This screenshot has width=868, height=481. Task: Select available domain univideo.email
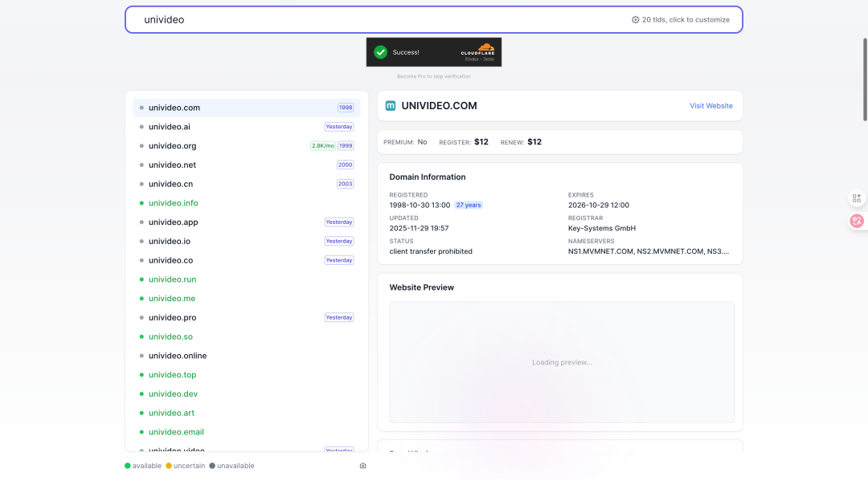247,432
